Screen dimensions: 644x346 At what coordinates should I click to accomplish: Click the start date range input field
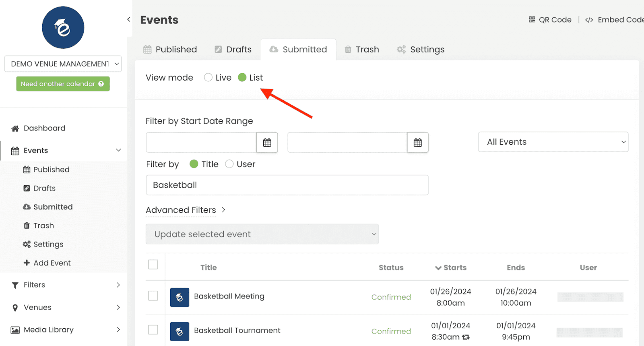pyautogui.click(x=201, y=142)
